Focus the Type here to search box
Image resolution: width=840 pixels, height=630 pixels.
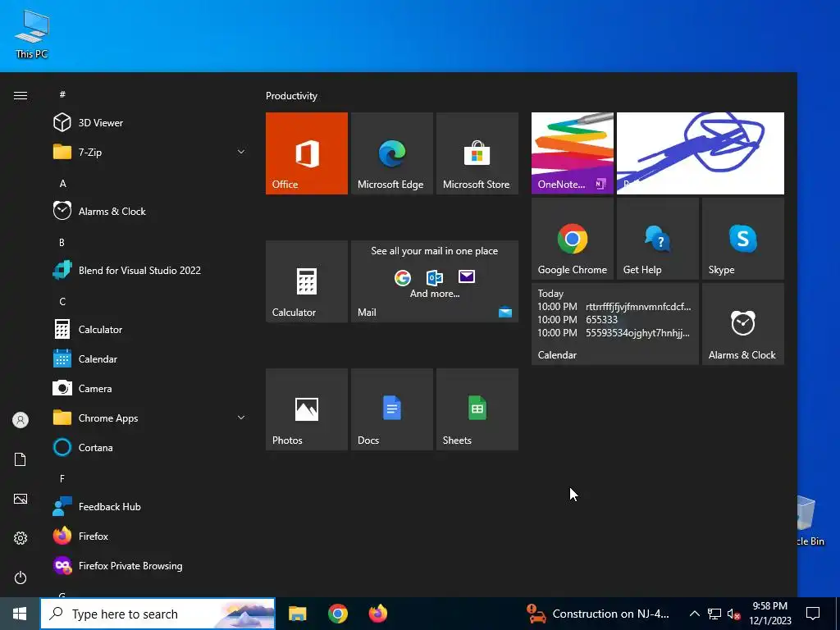click(x=157, y=614)
